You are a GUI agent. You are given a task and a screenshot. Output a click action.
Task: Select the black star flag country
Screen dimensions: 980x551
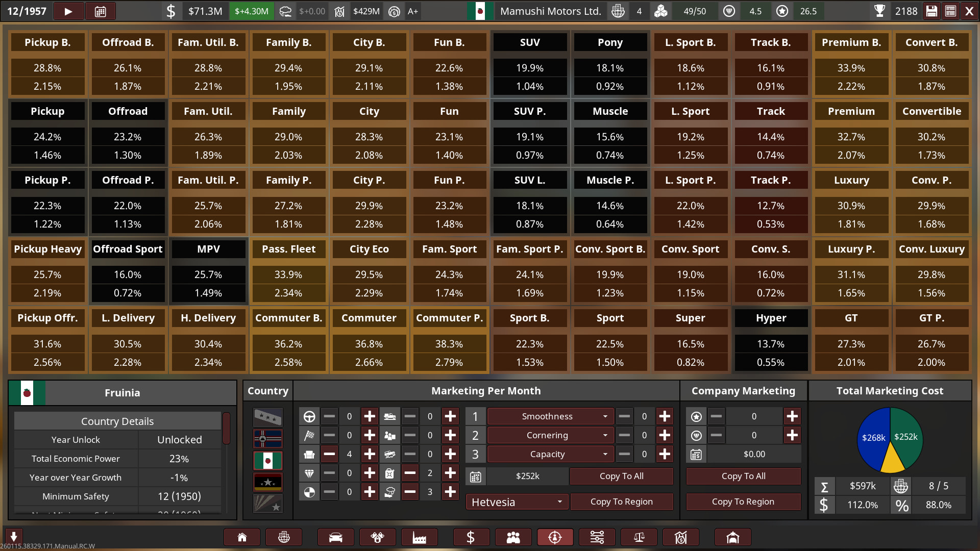[x=268, y=482]
